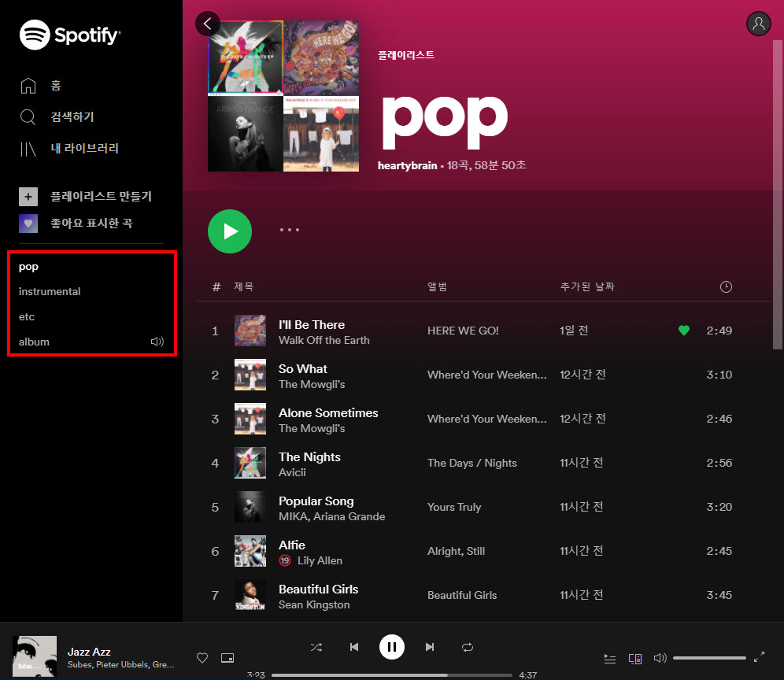The image size is (784, 680).
Task: Open the HERE WE GO! album
Action: (463, 331)
